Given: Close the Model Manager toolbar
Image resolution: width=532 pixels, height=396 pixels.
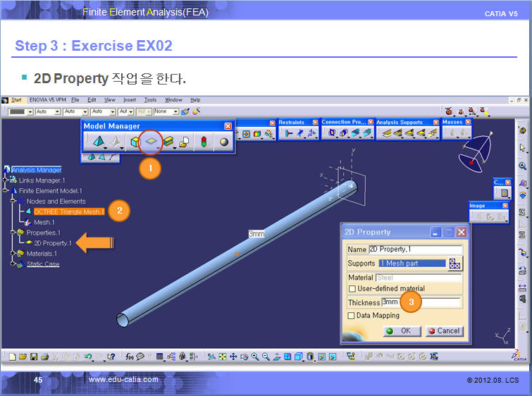Looking at the screenshot, I should point(228,126).
